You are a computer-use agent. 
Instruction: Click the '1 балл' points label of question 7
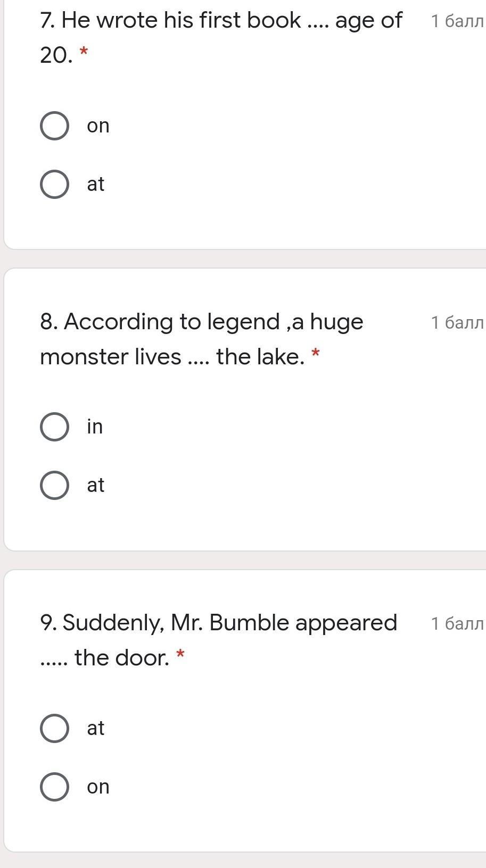[457, 21]
